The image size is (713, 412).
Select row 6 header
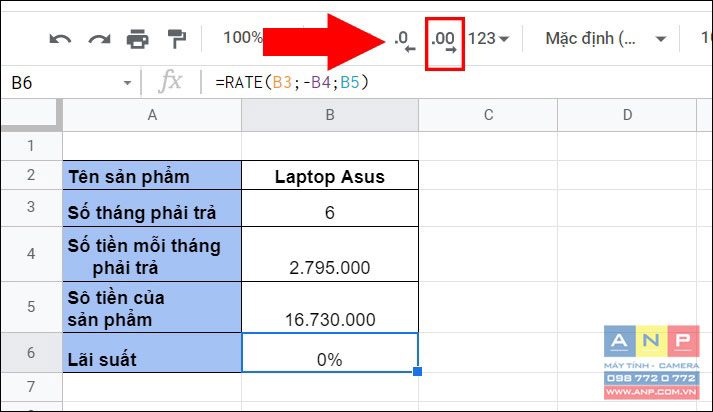[31, 352]
